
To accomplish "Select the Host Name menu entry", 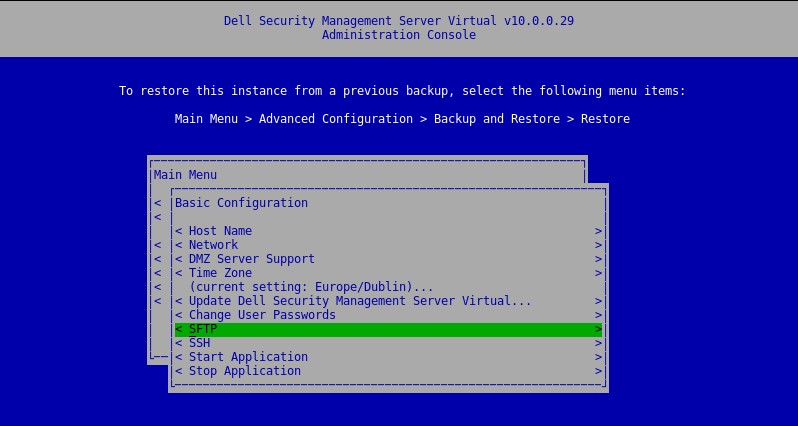I will 220,231.
